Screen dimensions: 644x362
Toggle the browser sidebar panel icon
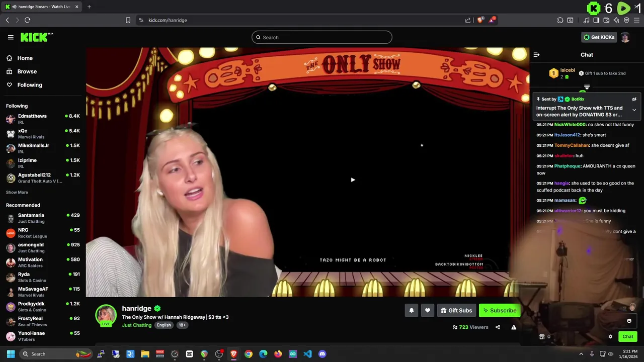pyautogui.click(x=596, y=20)
